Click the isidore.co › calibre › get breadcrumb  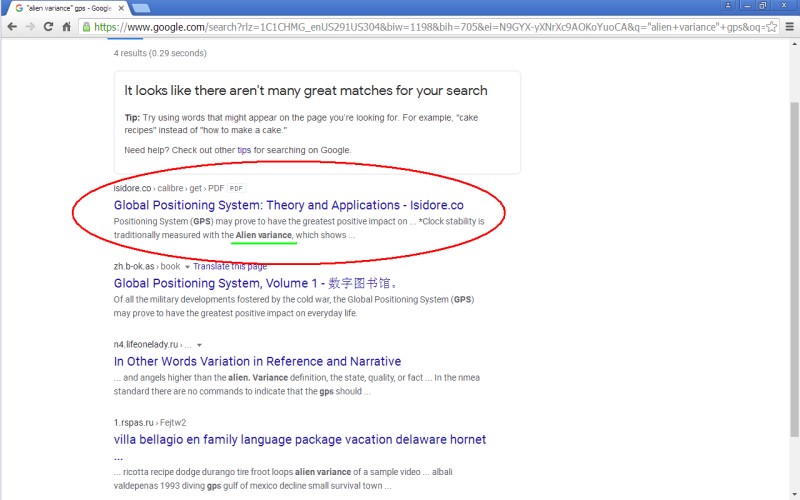tap(168, 188)
